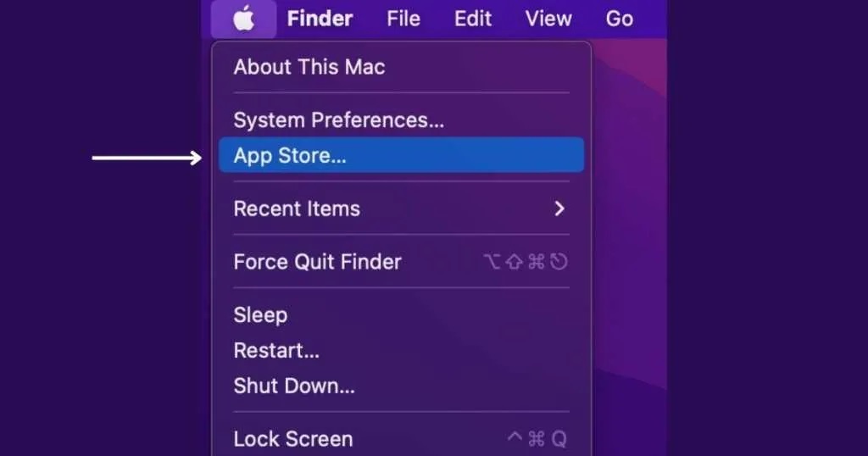Expand the Recent Items submenu
Screen dimensions: 868x456
[401, 209]
